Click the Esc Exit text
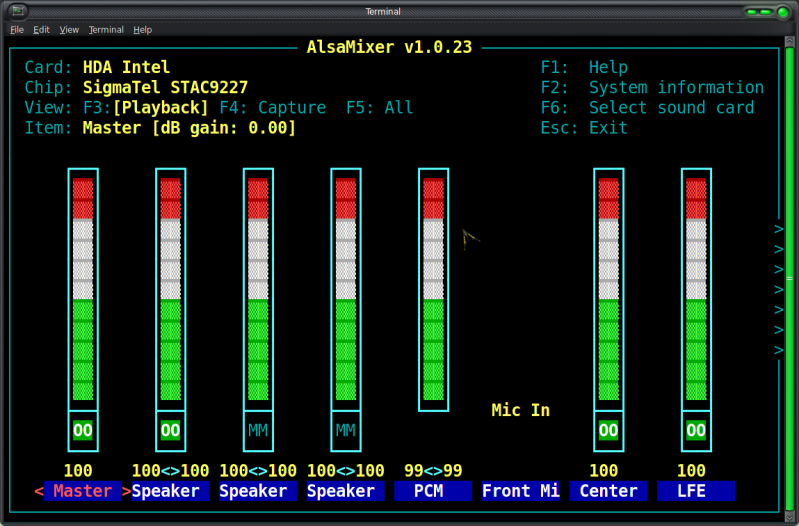The image size is (799, 526). coord(584,127)
